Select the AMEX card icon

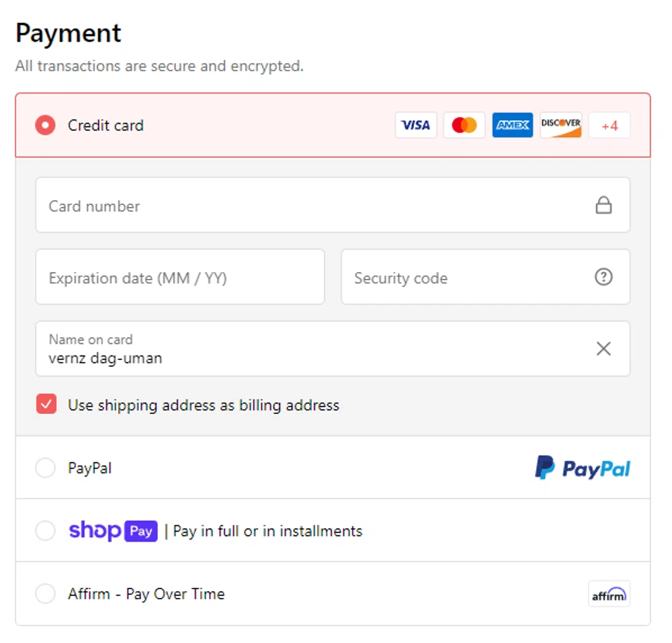(x=512, y=125)
